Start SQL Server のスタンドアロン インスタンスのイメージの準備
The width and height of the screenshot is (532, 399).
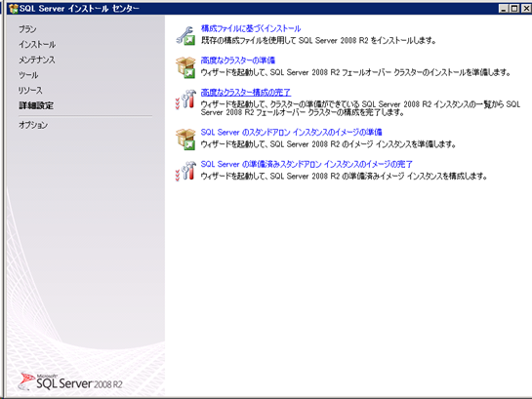coord(291,132)
